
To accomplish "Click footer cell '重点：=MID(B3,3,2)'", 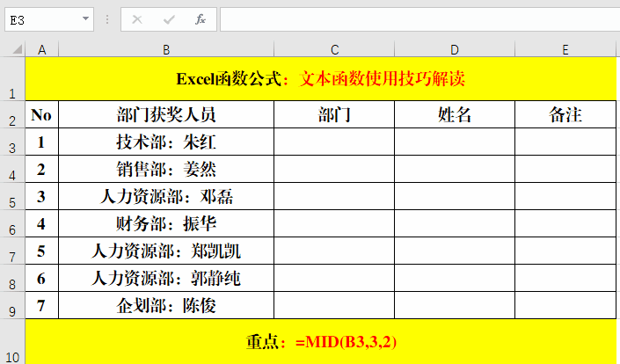I will pos(321,341).
